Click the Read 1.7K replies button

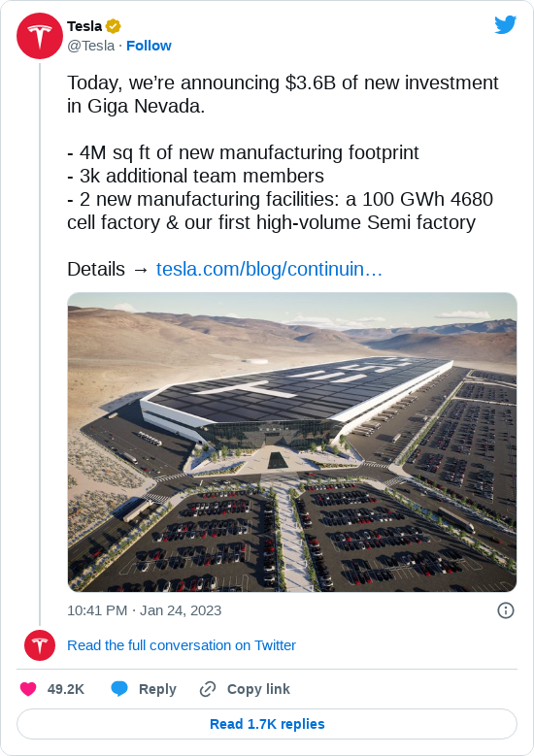[267, 724]
